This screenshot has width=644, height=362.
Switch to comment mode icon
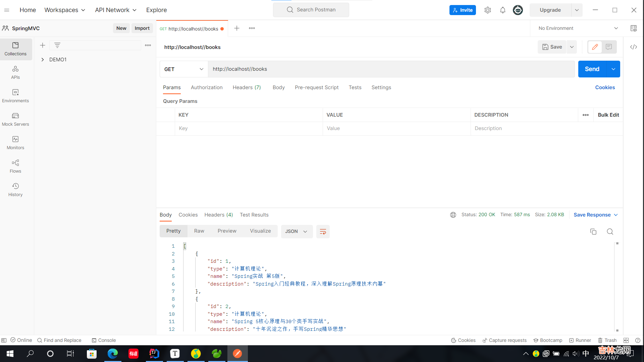(x=609, y=47)
